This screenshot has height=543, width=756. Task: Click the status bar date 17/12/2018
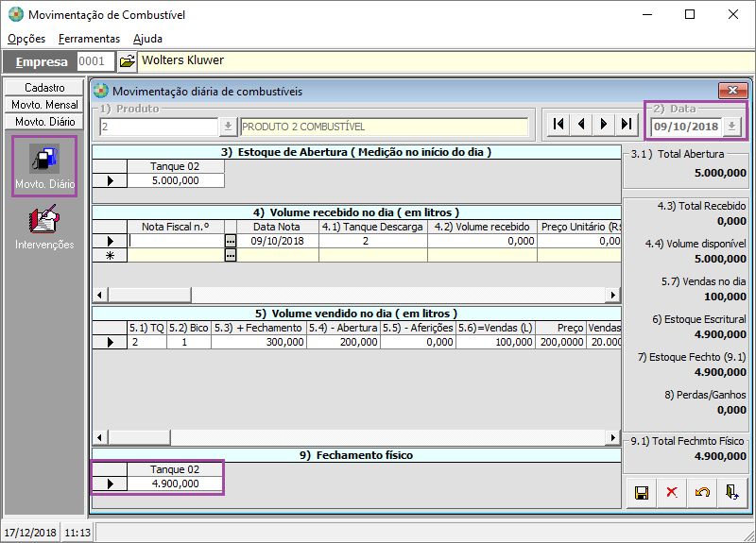tap(30, 533)
